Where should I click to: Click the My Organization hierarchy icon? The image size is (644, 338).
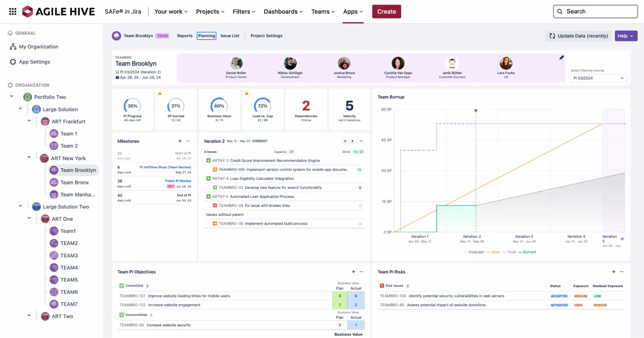[13, 47]
